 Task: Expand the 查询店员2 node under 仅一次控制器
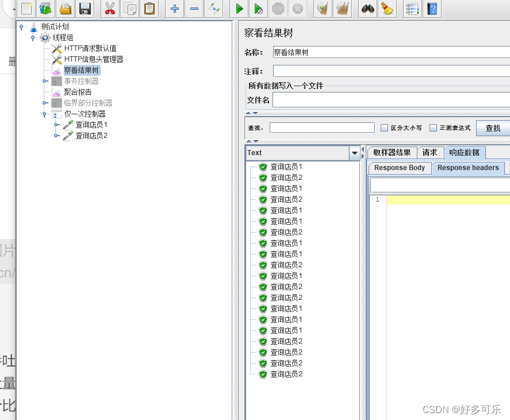[57, 136]
